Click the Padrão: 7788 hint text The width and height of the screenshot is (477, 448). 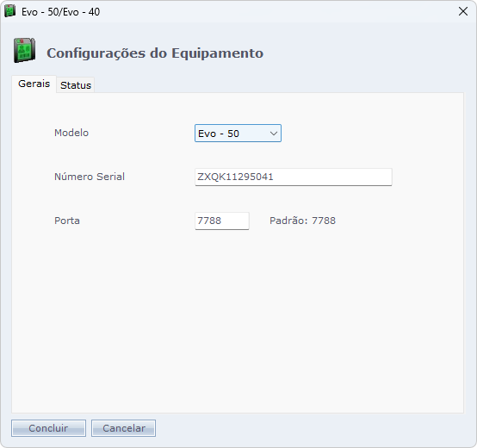302,221
